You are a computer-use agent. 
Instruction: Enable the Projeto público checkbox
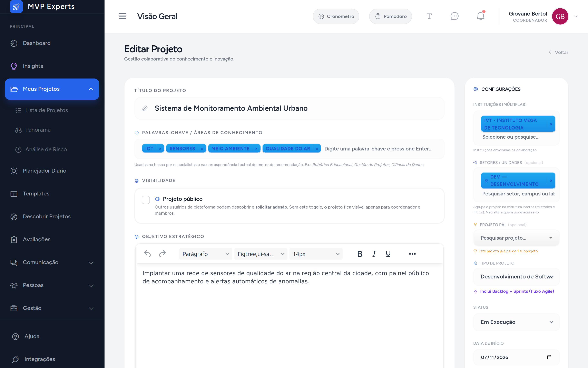(146, 200)
